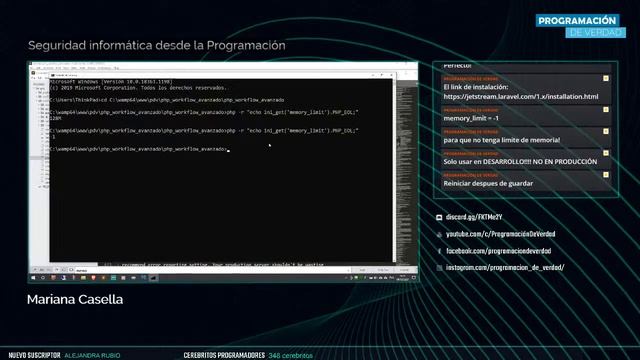Click the Command Prompt vertical scrollbar
This screenshot has height=360, width=640.
(394, 171)
